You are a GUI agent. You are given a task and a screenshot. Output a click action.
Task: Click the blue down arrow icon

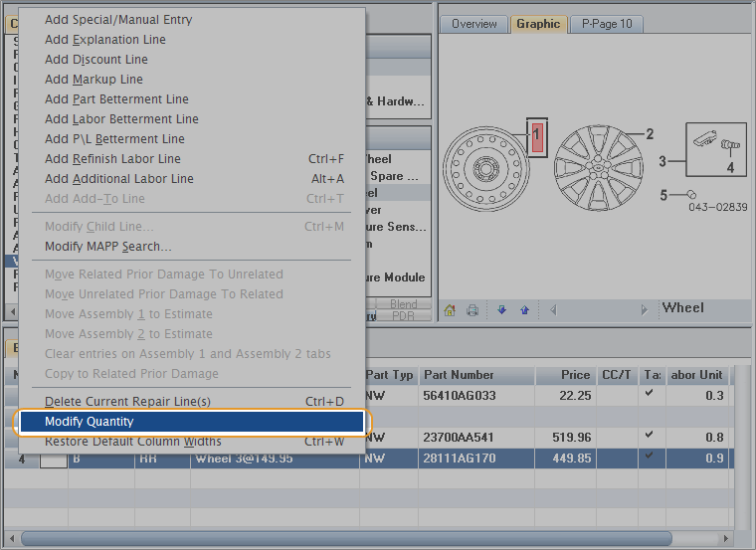pyautogui.click(x=501, y=310)
